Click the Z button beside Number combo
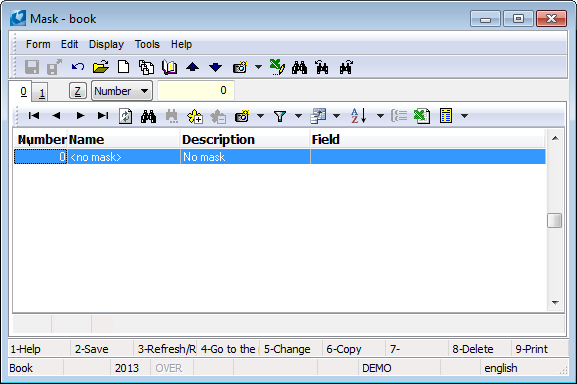Screen dimensions: 577x384 [x=77, y=91]
